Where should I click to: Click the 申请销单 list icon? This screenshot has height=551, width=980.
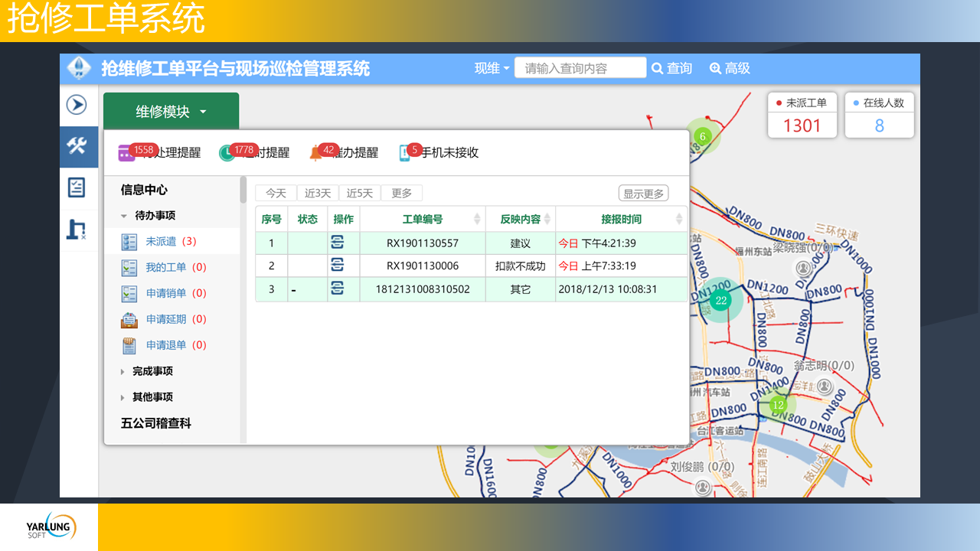[129, 294]
